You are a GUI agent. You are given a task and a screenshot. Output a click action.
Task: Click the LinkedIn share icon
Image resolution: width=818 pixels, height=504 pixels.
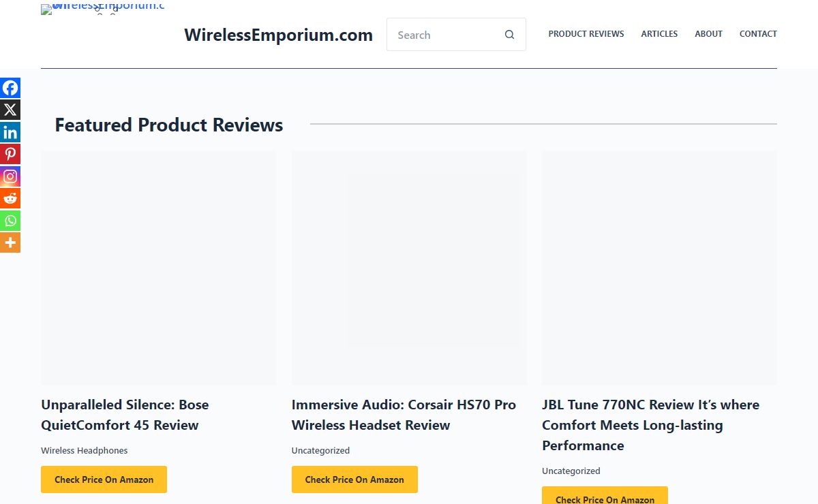click(10, 132)
